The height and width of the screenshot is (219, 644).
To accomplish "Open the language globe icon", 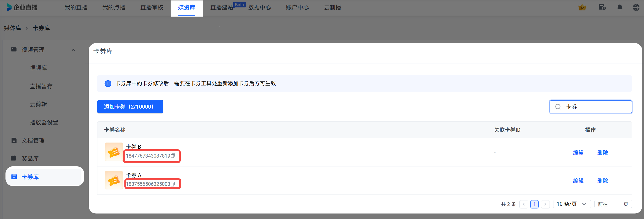I will click(636, 8).
